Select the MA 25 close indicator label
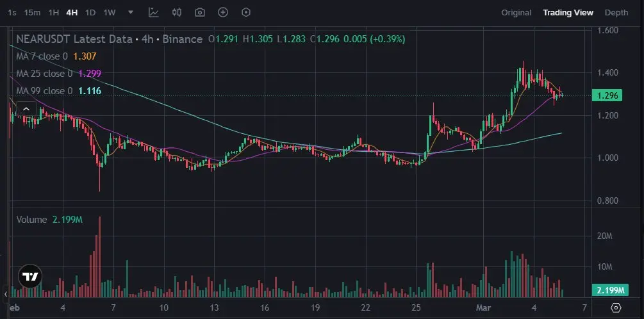 44,74
